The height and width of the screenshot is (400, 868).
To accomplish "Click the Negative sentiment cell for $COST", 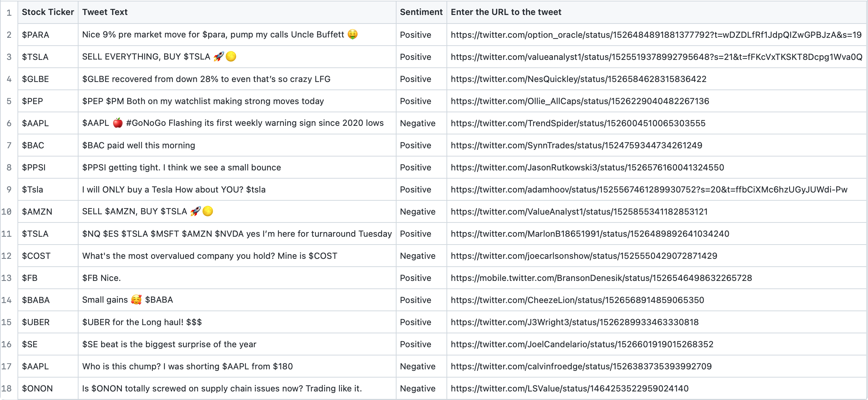I will click(421, 256).
